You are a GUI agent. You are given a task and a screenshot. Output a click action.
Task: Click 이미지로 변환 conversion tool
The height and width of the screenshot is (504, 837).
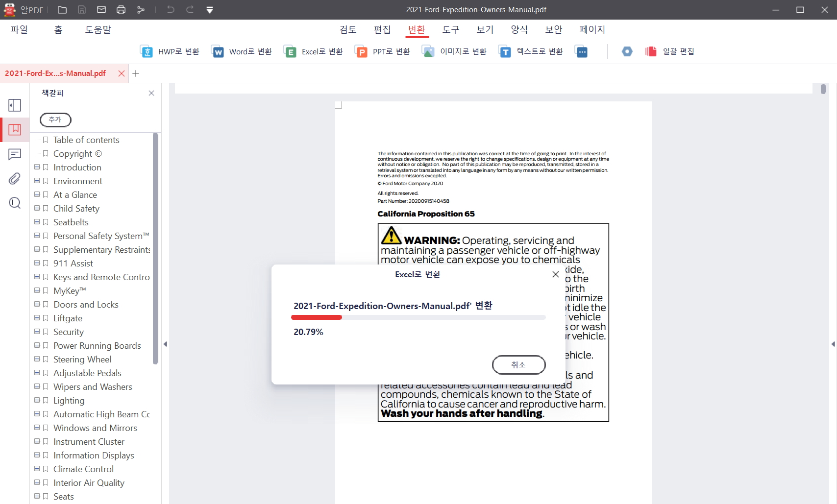(454, 51)
